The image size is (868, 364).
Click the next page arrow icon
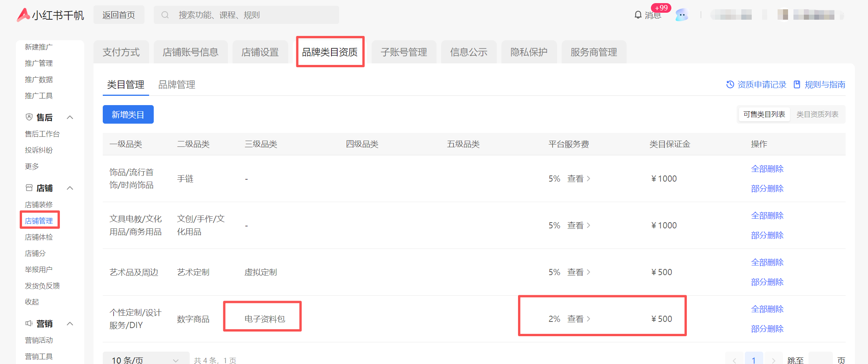tap(774, 360)
